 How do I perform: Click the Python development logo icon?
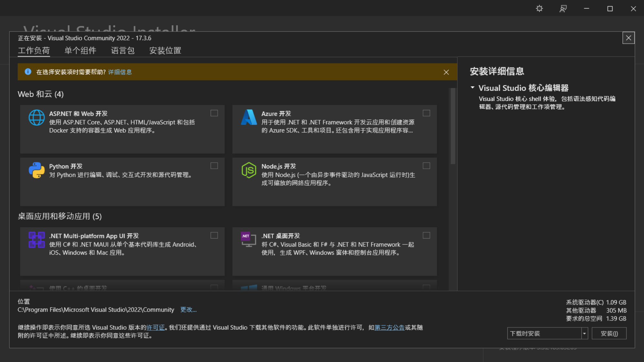click(36, 170)
